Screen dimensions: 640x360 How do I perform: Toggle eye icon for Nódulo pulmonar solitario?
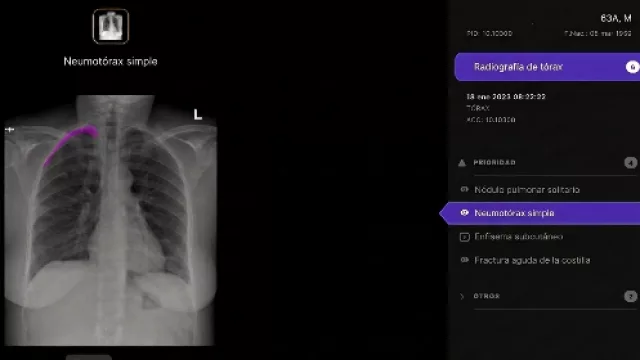[464, 189]
